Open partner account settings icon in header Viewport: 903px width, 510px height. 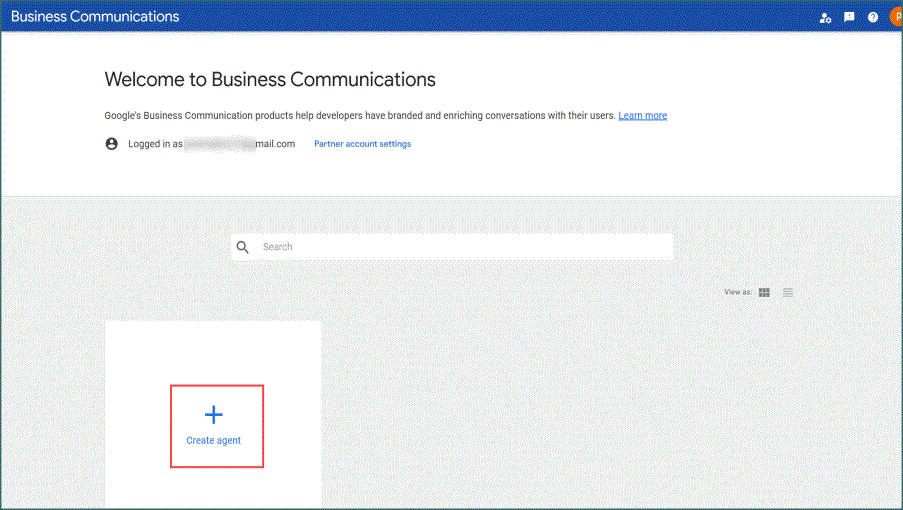pos(825,17)
